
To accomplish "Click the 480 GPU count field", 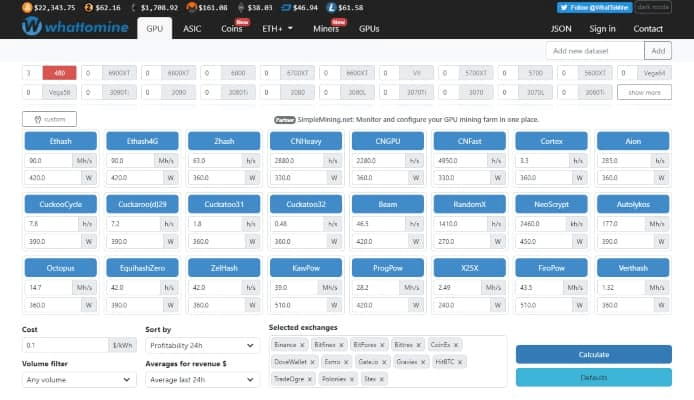I will coord(32,73).
